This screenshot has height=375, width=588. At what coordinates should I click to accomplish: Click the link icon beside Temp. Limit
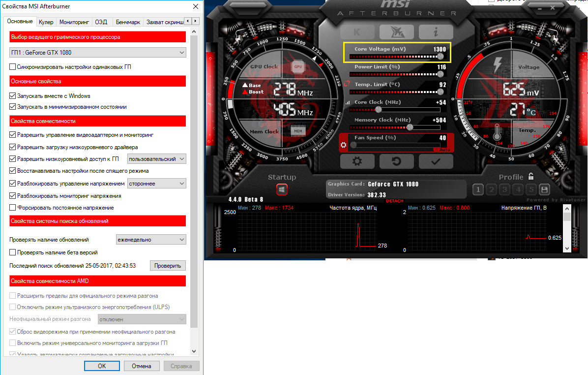point(347,83)
